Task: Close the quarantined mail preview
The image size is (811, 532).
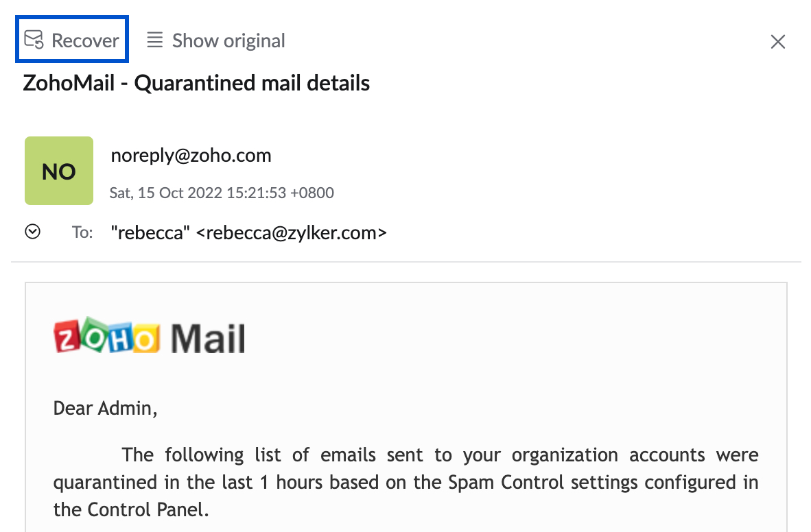Action: coord(778,41)
